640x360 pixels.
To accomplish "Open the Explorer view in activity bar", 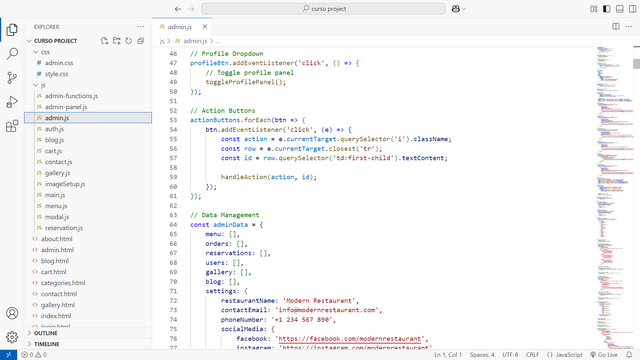I will coord(12,29).
